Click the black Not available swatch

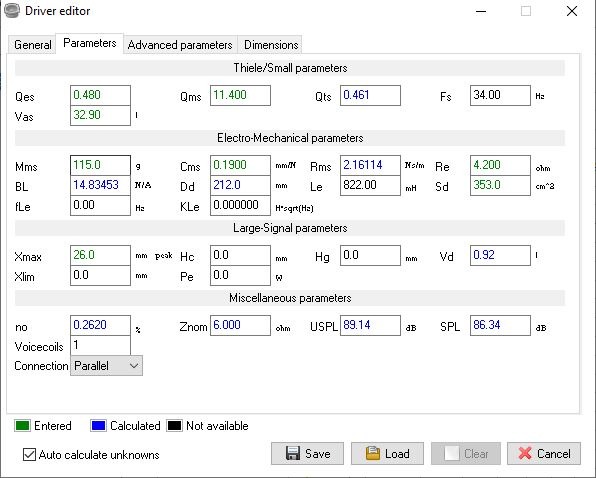174,426
